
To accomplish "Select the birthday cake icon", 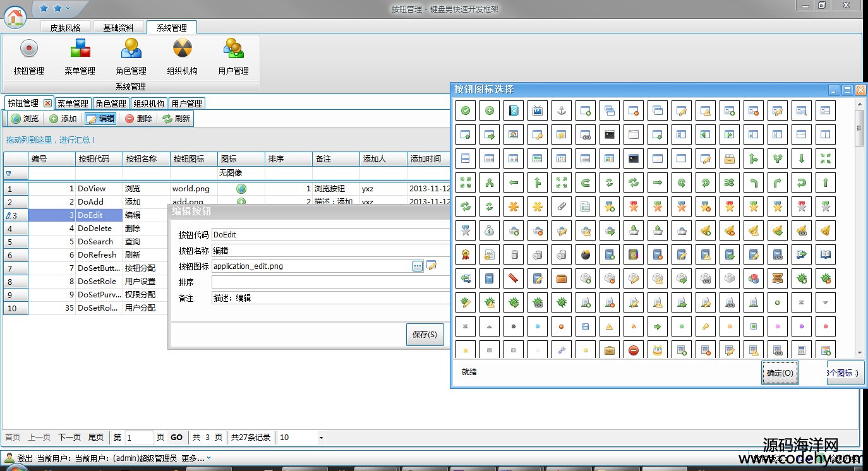I will tap(658, 350).
